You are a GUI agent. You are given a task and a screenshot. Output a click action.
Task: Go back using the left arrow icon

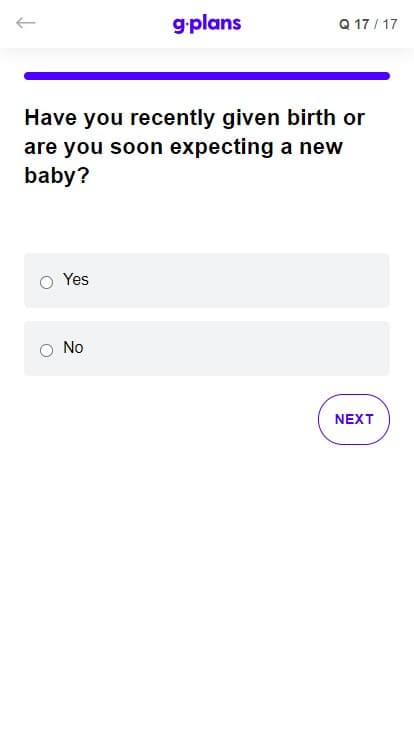(26, 23)
